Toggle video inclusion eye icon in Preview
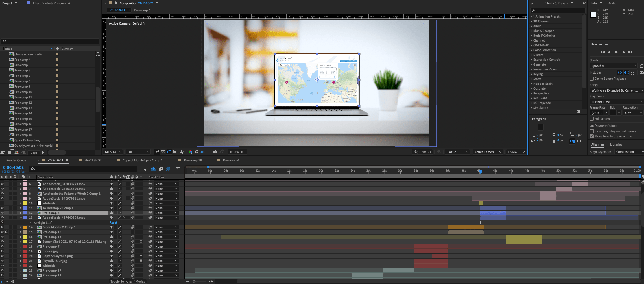Image resolution: width=644 pixels, height=284 pixels. tap(619, 73)
